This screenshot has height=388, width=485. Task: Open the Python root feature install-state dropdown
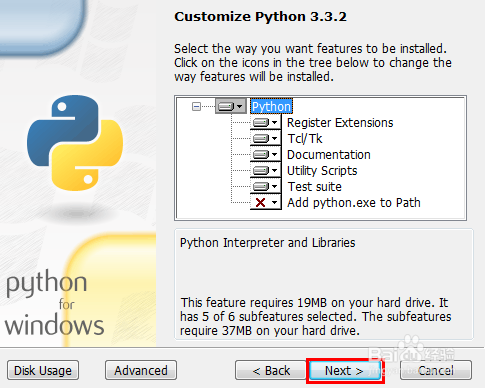click(231, 106)
